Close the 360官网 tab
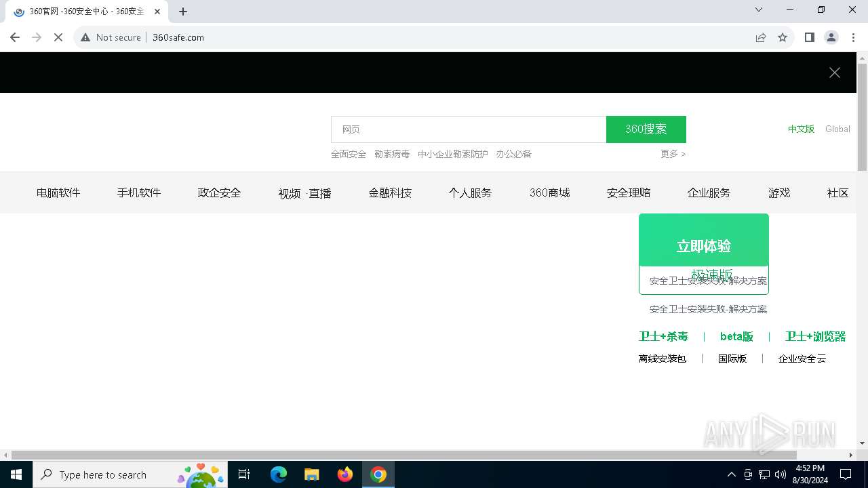Image resolution: width=868 pixels, height=488 pixels. tap(157, 12)
